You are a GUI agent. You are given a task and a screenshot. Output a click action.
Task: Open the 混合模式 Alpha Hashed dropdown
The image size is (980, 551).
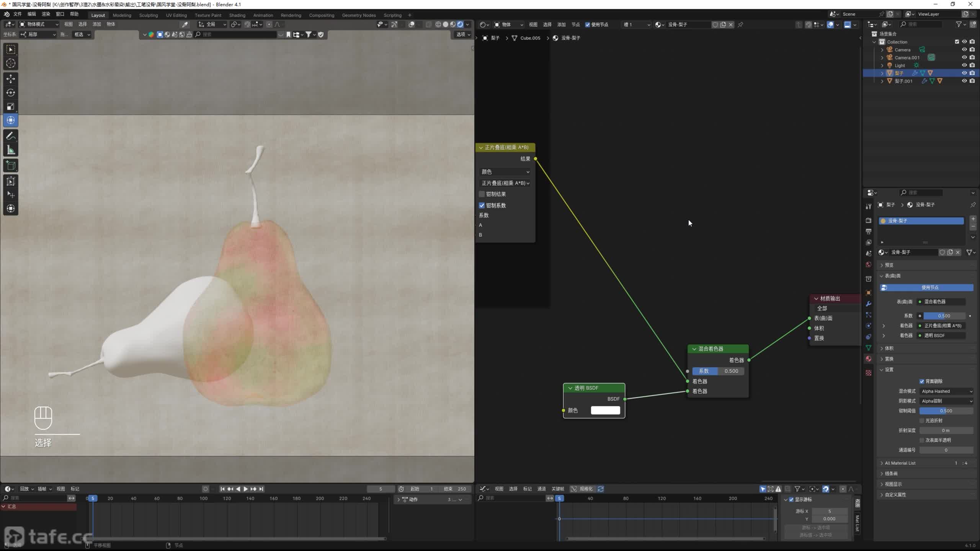point(946,391)
